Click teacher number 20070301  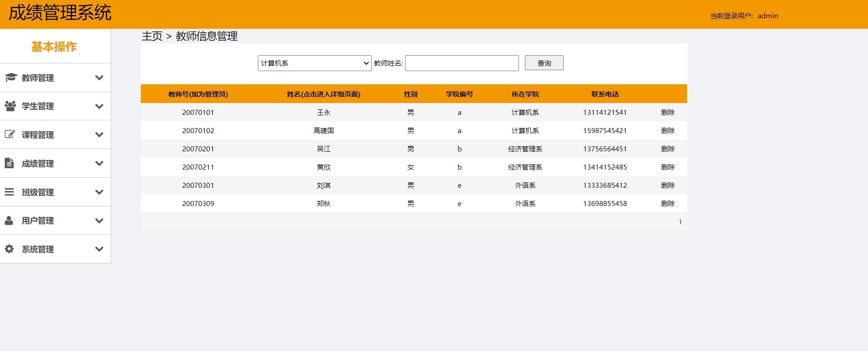tap(198, 185)
